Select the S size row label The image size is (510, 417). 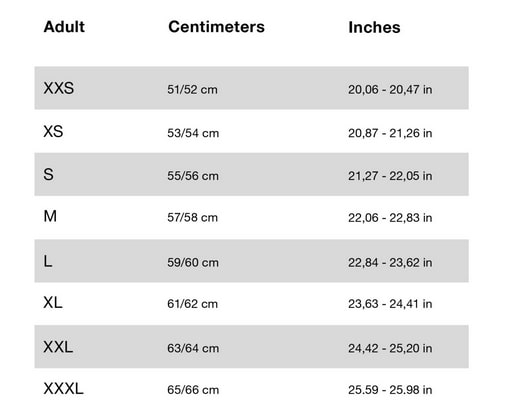(48, 174)
